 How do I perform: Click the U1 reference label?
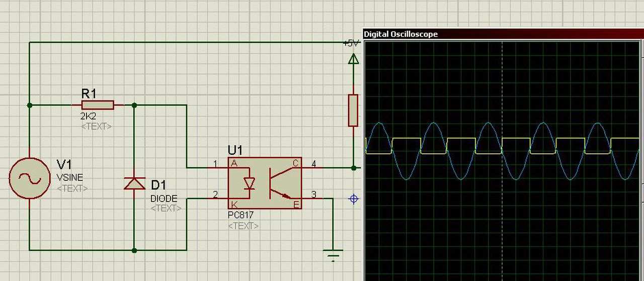tap(235, 150)
